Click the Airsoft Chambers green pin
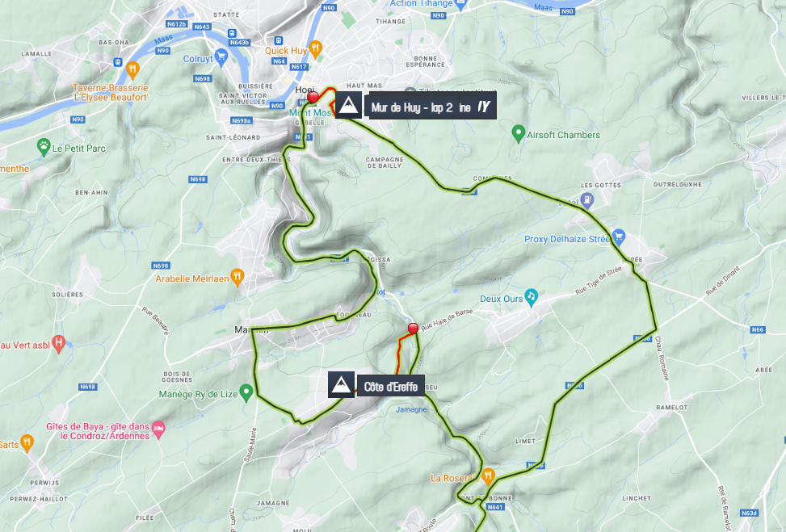 pos(518,134)
